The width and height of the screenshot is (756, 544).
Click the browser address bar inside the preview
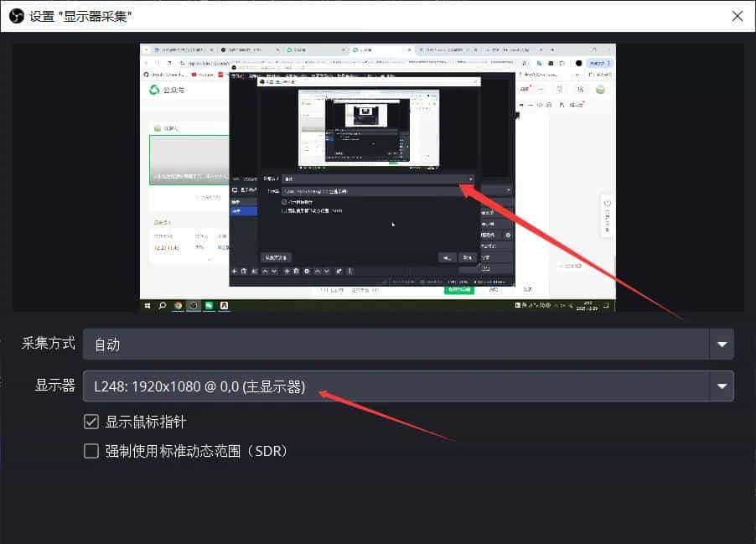pos(210,62)
